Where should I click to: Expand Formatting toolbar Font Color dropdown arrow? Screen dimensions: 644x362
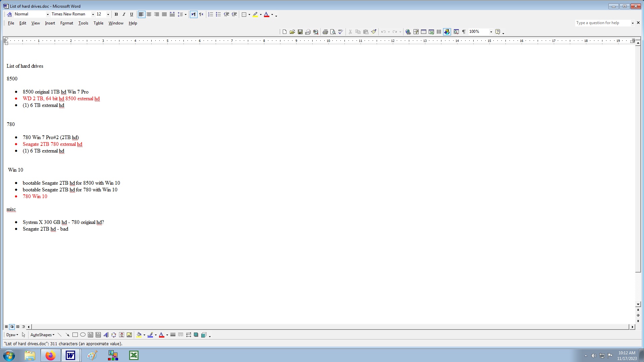(272, 15)
